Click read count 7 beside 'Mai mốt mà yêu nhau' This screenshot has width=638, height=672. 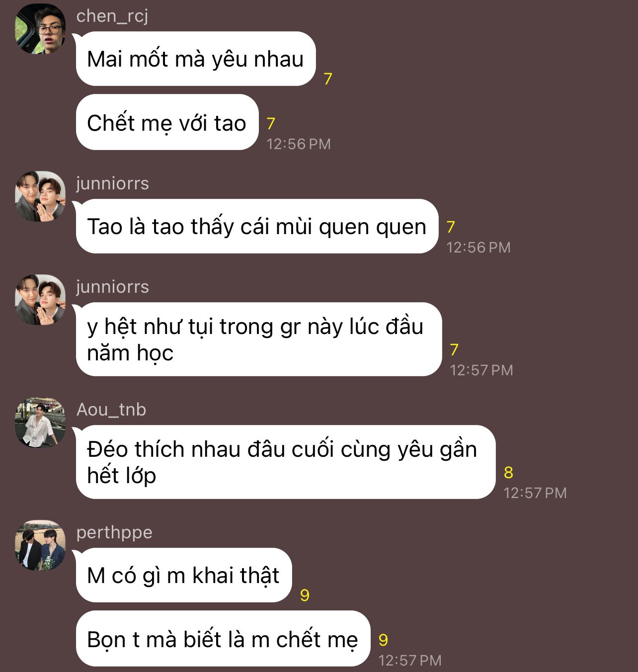pos(328,79)
